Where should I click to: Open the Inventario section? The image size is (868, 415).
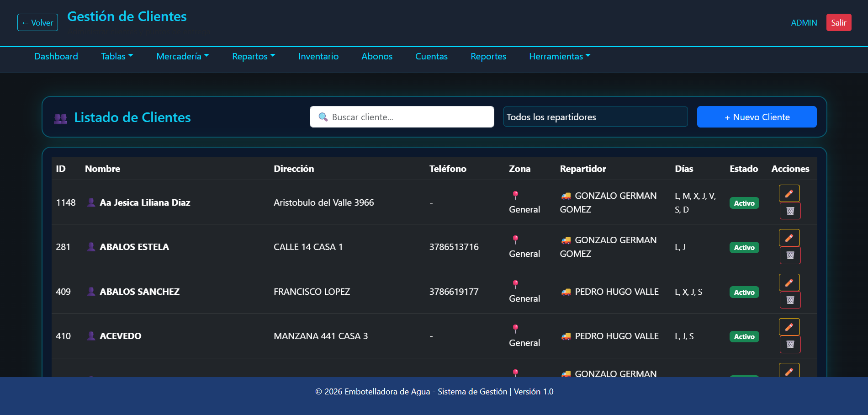318,56
